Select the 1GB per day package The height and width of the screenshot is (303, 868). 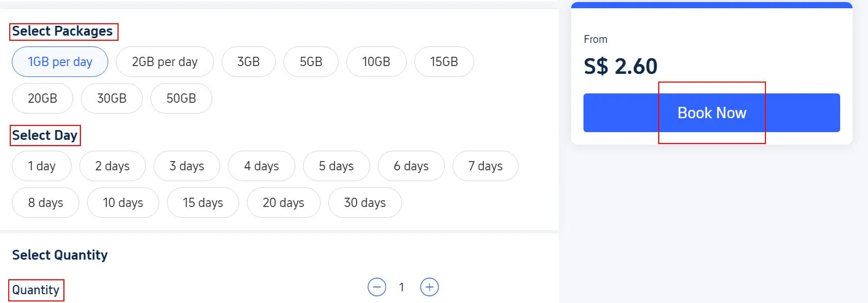coord(59,61)
